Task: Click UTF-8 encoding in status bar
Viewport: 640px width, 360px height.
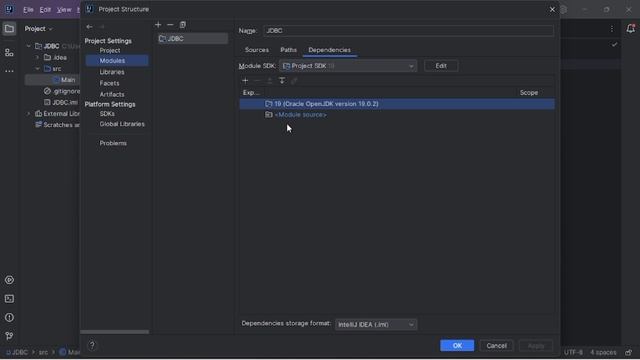Action: point(573,352)
